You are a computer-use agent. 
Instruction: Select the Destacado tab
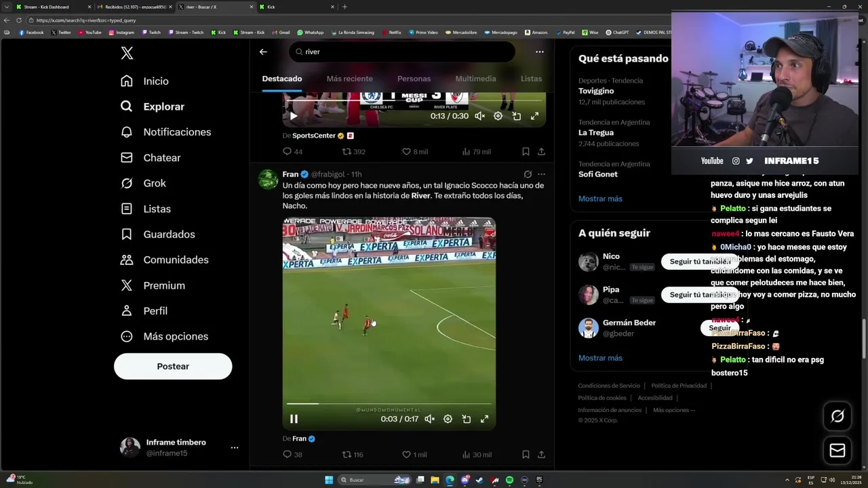282,79
